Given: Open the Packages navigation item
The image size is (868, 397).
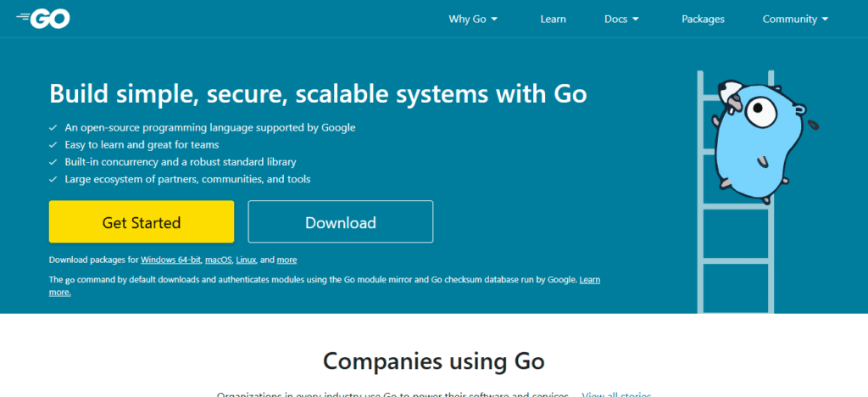Looking at the screenshot, I should (x=703, y=19).
